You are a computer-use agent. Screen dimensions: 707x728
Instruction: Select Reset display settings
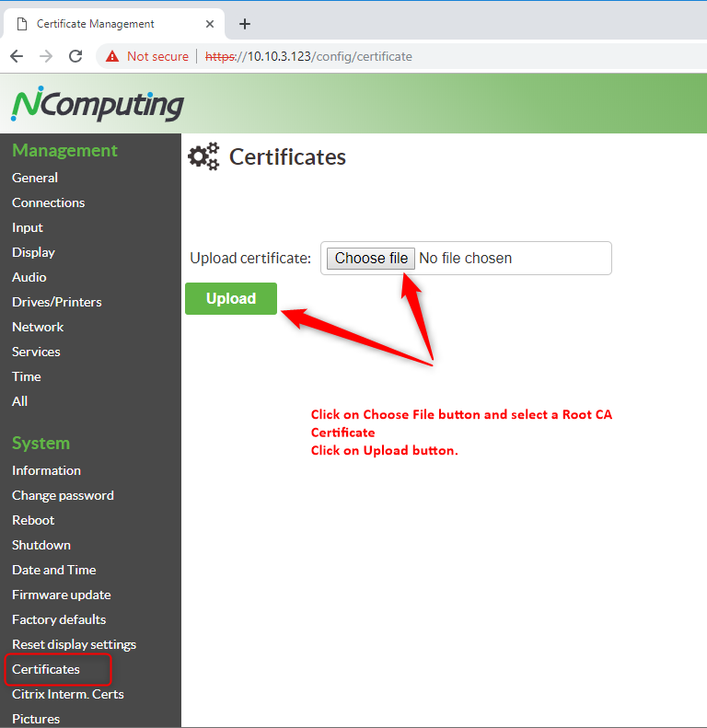tap(74, 644)
